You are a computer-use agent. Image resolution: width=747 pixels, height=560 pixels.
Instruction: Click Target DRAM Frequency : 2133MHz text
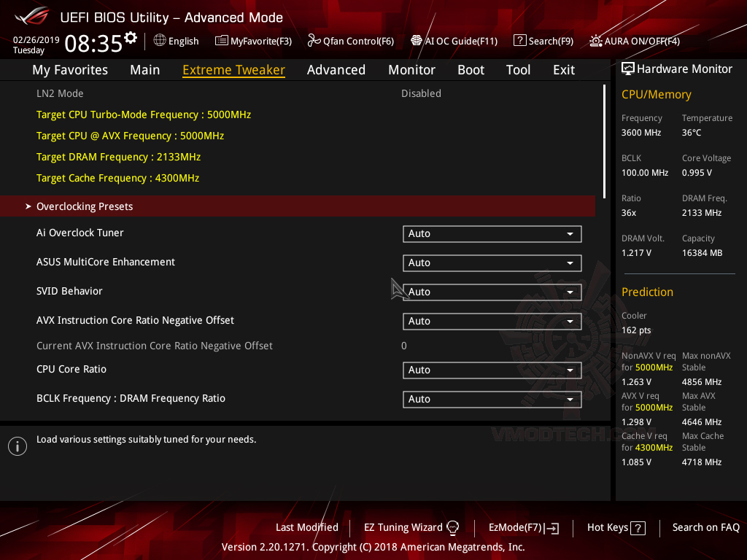click(x=119, y=157)
